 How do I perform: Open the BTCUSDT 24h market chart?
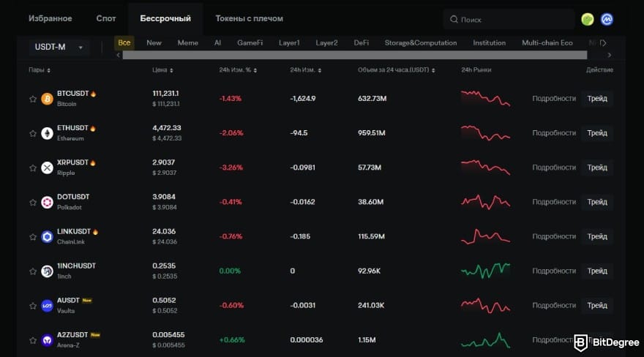coord(485,99)
